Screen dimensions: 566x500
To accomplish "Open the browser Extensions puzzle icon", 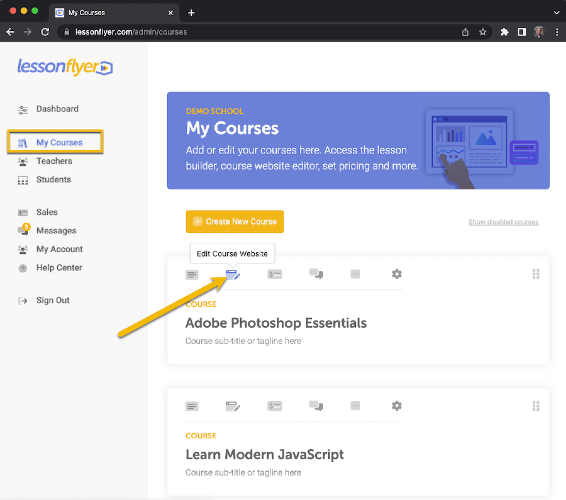I will (x=504, y=32).
